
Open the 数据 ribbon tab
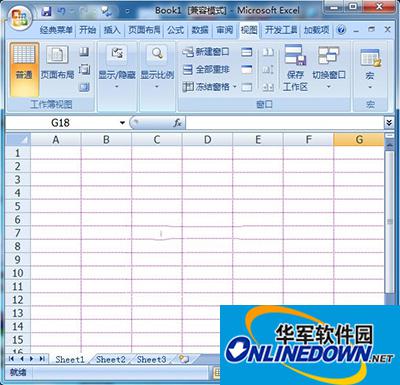click(200, 30)
